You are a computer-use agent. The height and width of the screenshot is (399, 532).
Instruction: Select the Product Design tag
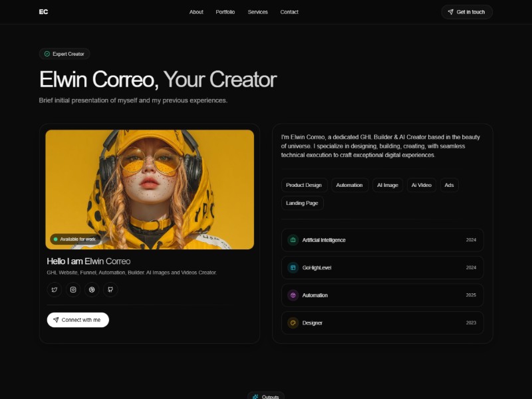click(304, 185)
